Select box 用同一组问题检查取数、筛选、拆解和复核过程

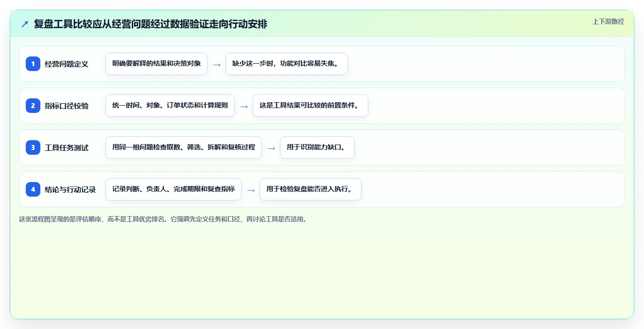coord(184,147)
